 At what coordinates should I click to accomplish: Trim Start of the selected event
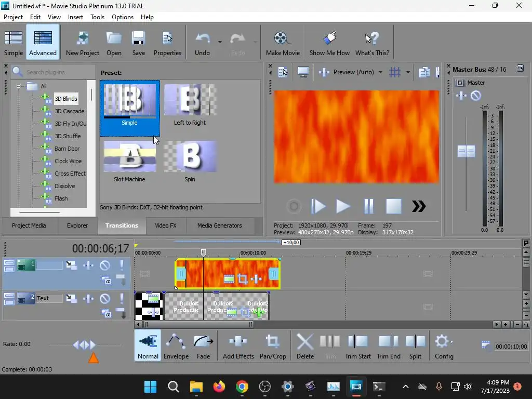(x=357, y=345)
